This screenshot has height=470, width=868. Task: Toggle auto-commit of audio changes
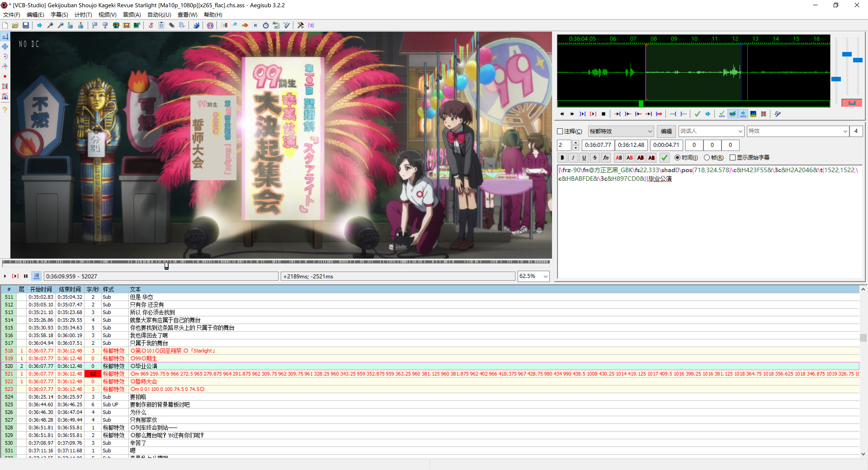coord(722,114)
